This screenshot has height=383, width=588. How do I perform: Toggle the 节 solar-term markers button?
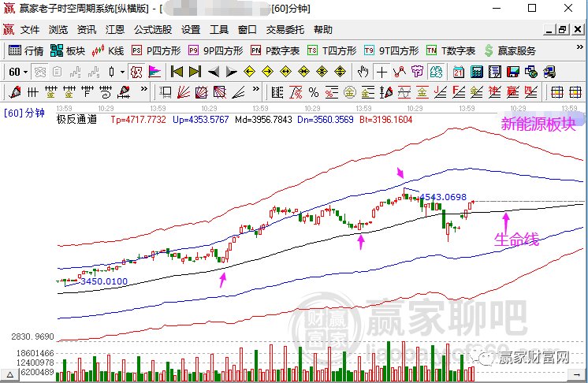tap(417, 72)
